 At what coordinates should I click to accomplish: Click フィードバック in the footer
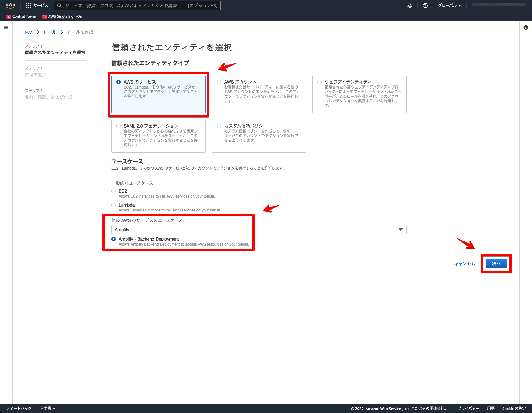19,409
